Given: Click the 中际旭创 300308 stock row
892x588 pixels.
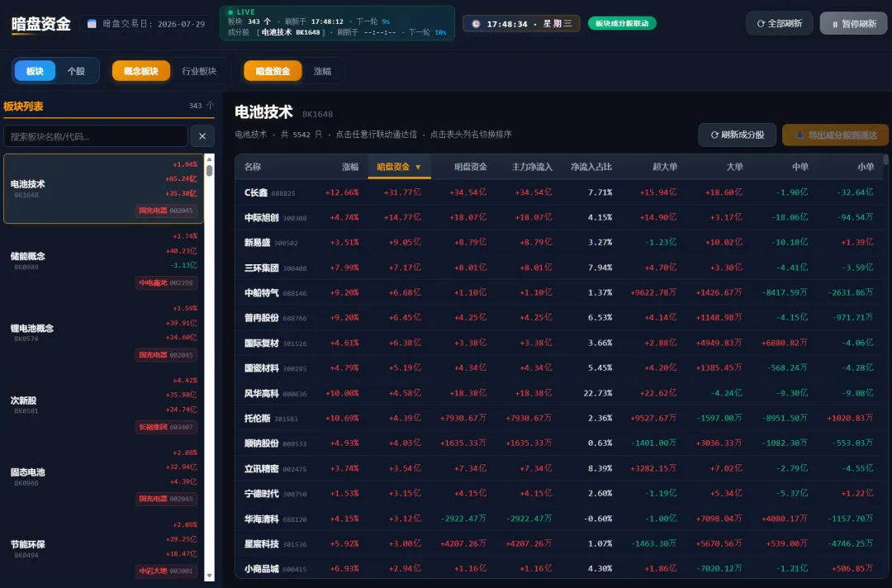Looking at the screenshot, I should (x=559, y=217).
